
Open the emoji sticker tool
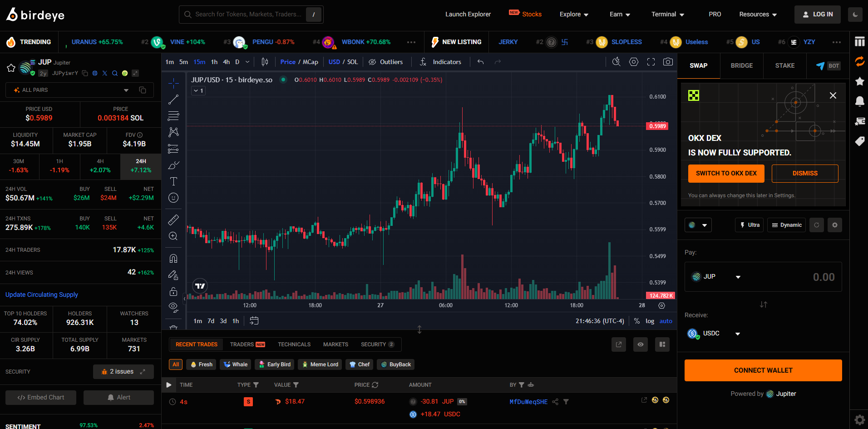pyautogui.click(x=173, y=198)
